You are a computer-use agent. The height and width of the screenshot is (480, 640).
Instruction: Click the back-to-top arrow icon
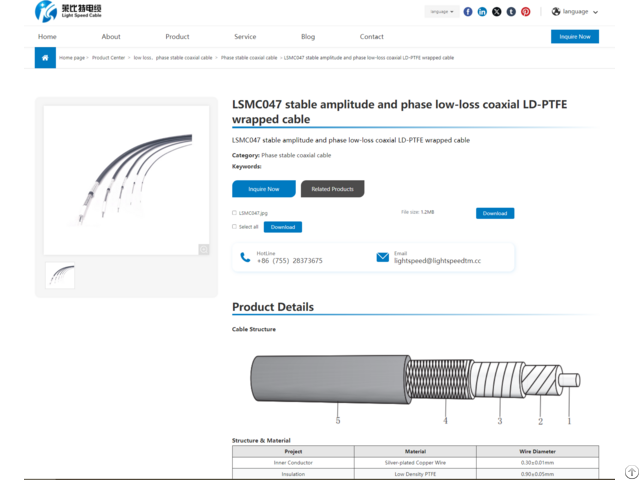[x=632, y=471]
